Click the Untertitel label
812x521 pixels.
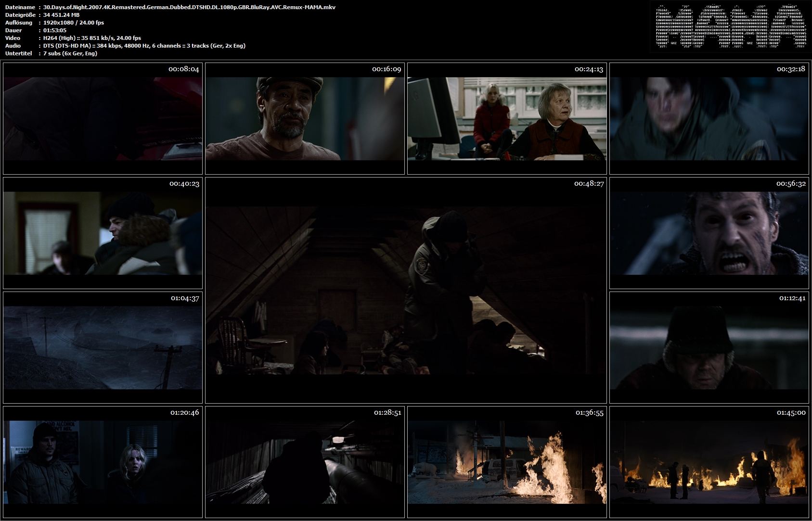[18, 53]
